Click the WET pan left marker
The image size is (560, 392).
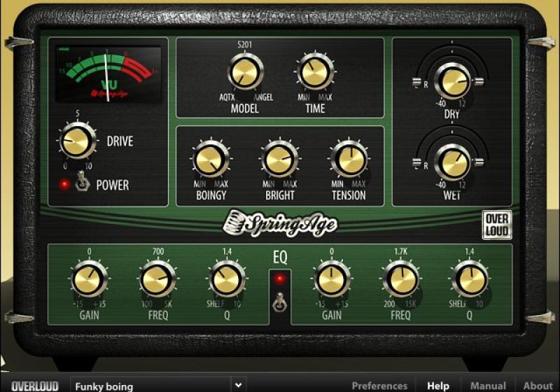pyautogui.click(x=416, y=163)
